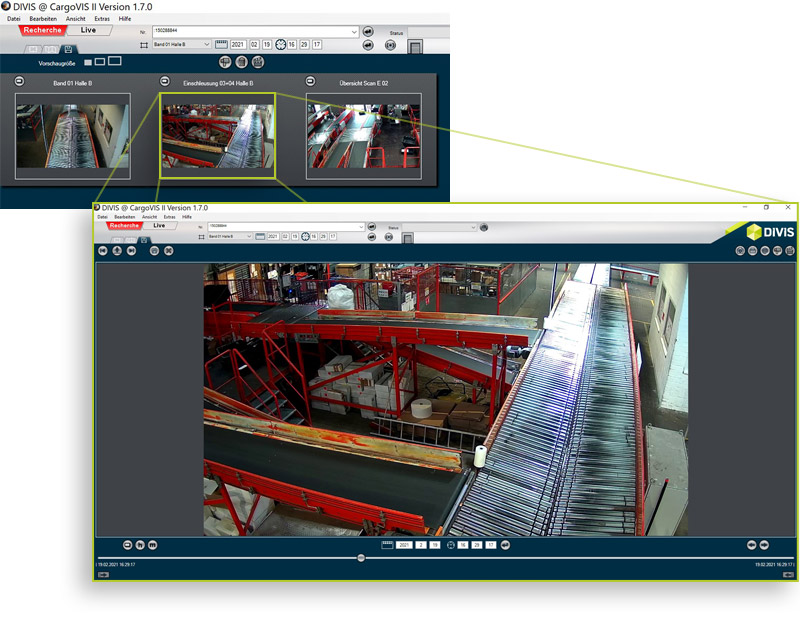The image size is (800, 620).
Task: Expand the Nr. dropdown in the playback window
Action: (x=361, y=227)
